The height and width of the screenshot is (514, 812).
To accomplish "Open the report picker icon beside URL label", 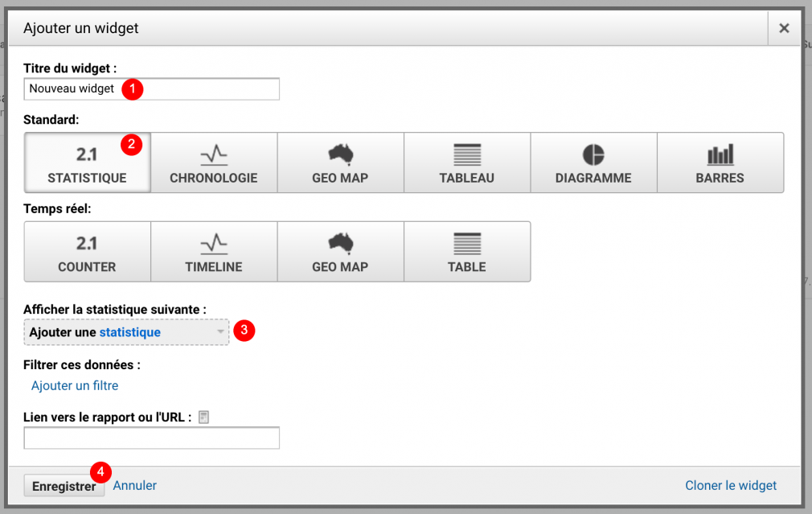I will point(203,417).
